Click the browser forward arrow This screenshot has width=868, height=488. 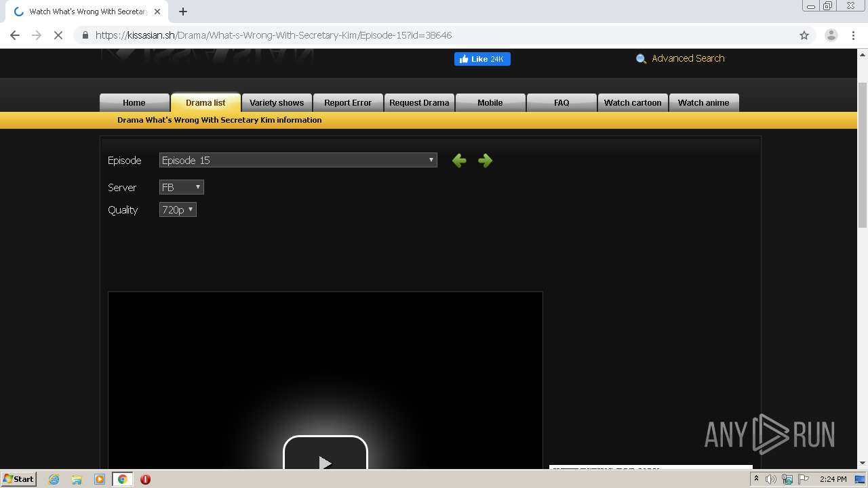pos(37,35)
